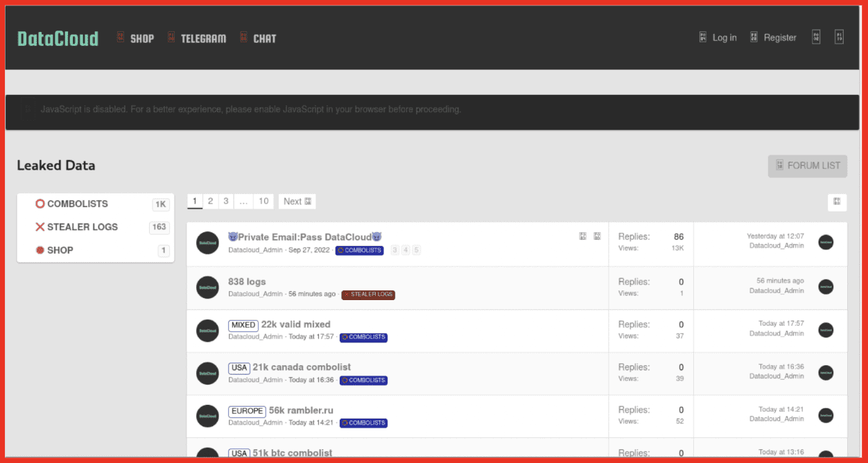Click the second small status icon on Private Email:Pass row

coord(597,236)
